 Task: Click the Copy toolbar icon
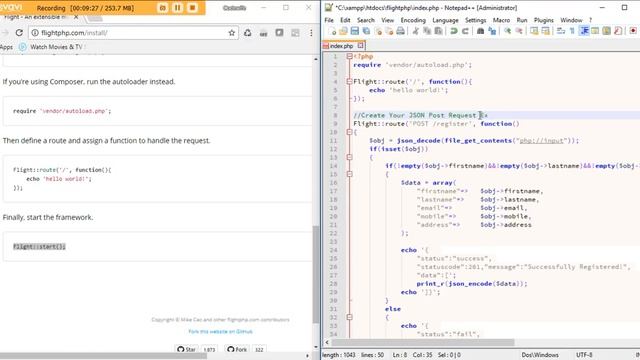pos(427,31)
